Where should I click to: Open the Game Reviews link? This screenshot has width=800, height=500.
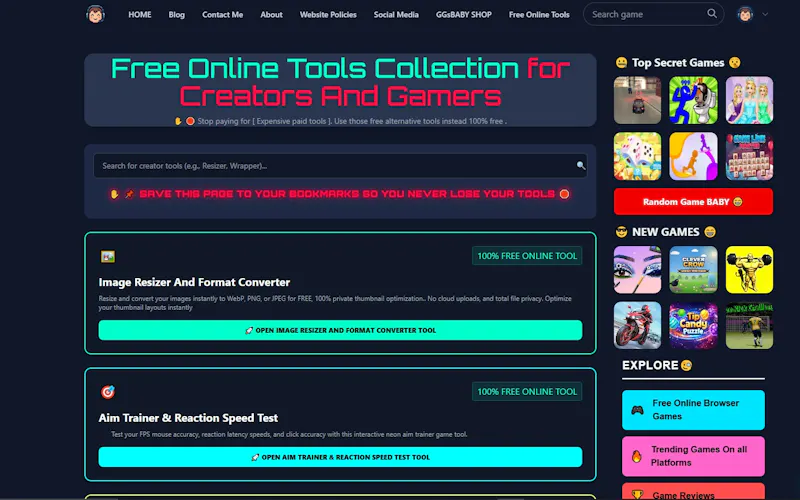coord(693,492)
